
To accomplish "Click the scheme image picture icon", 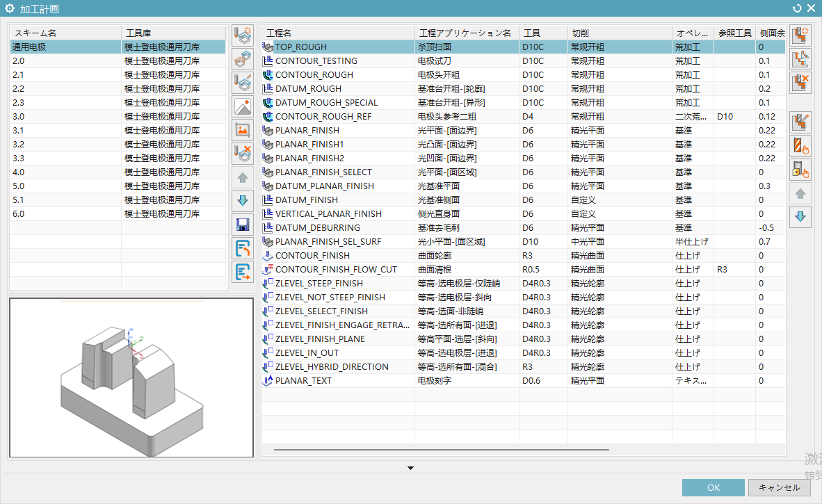I will (x=243, y=107).
